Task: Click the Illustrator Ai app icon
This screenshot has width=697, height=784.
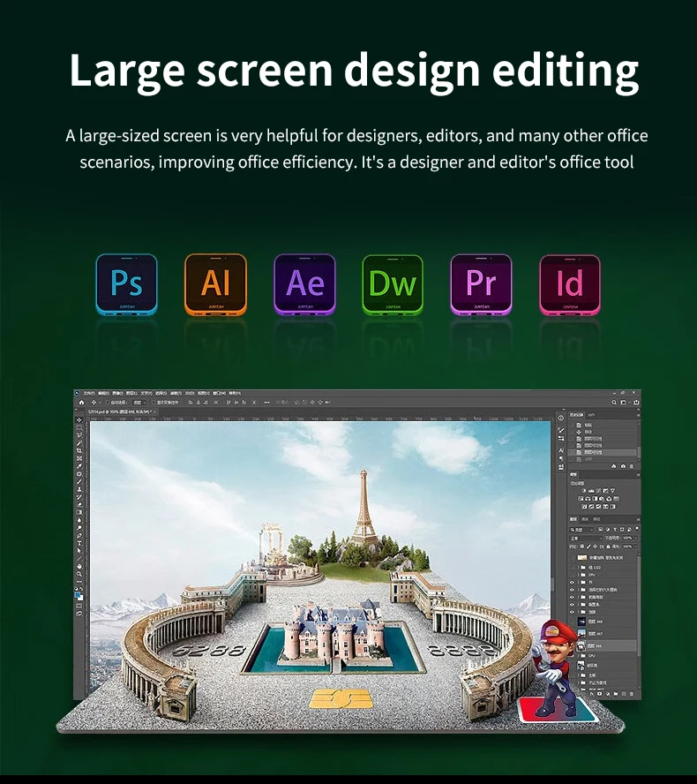Action: [215, 284]
